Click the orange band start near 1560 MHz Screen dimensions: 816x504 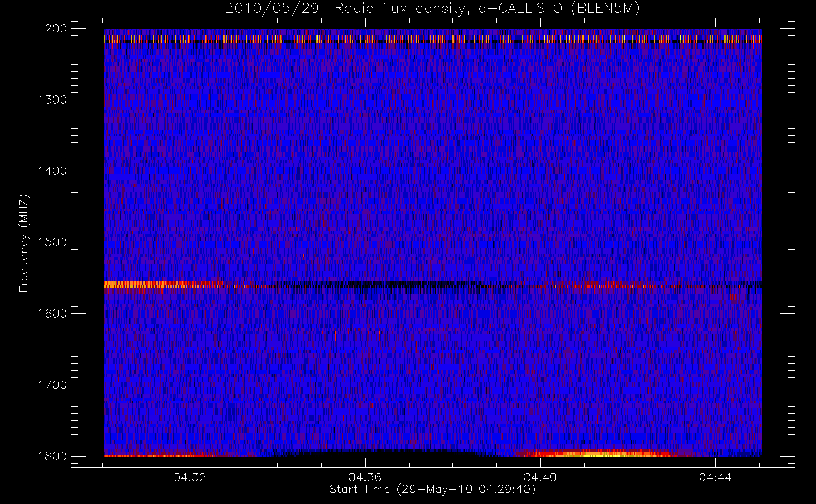coord(136,285)
